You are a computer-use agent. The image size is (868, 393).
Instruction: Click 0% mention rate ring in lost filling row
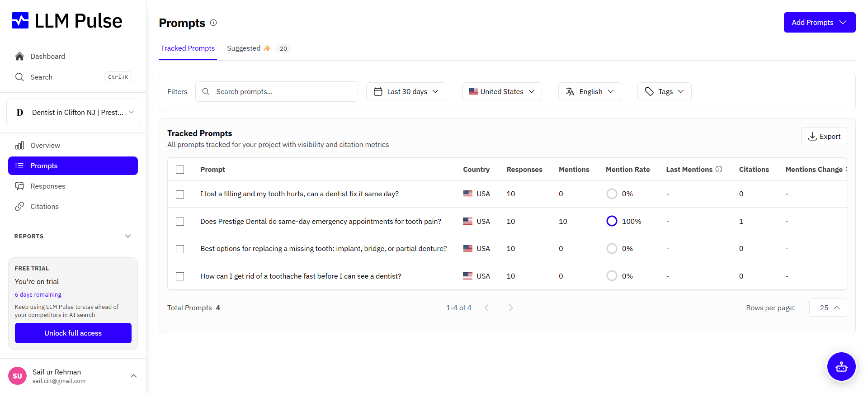[x=612, y=194]
